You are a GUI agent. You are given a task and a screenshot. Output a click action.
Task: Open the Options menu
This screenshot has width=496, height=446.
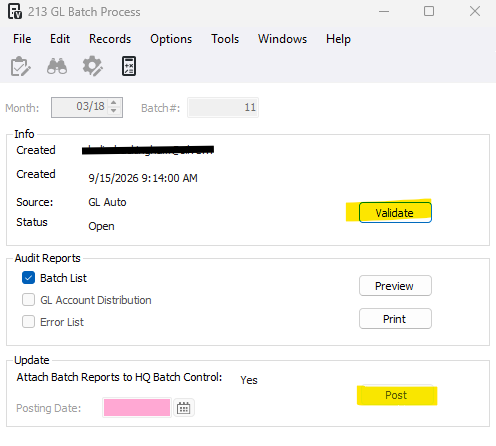tap(171, 39)
